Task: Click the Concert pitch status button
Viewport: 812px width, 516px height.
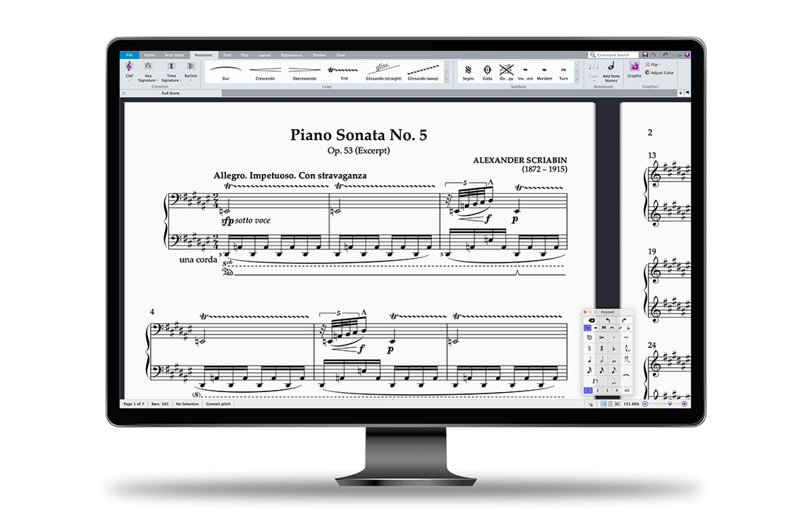Action: tap(218, 404)
